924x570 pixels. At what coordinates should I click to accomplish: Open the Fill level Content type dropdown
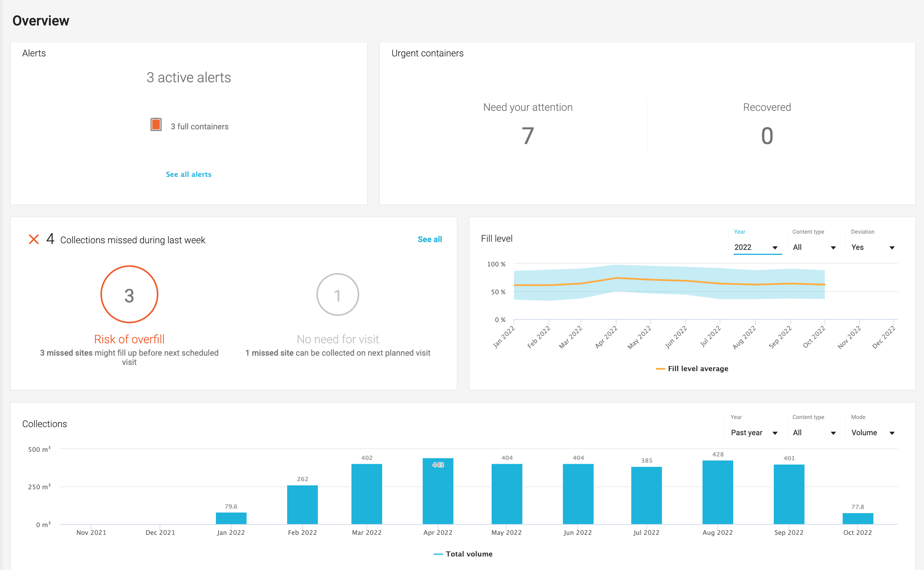tap(814, 248)
